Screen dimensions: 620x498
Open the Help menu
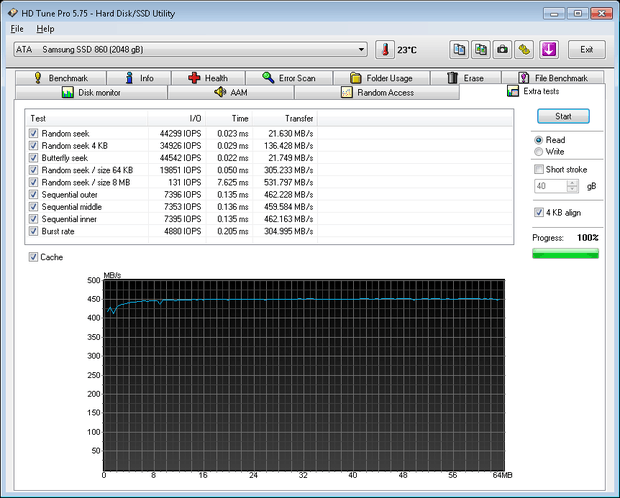(45, 29)
